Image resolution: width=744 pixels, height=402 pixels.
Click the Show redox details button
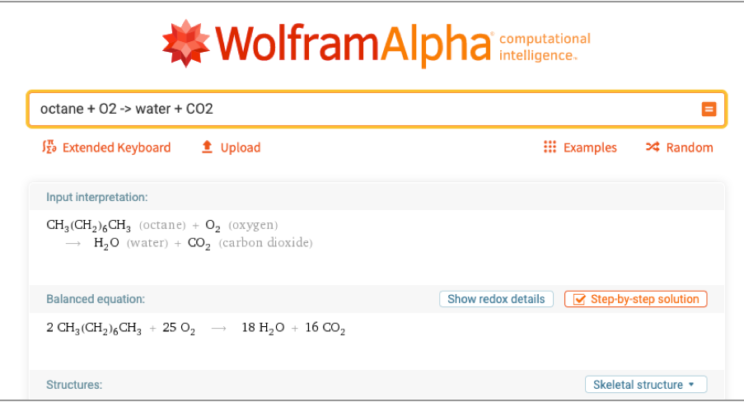496,299
